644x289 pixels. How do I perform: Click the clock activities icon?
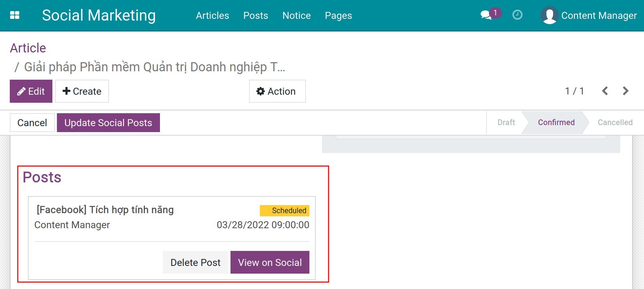click(517, 15)
